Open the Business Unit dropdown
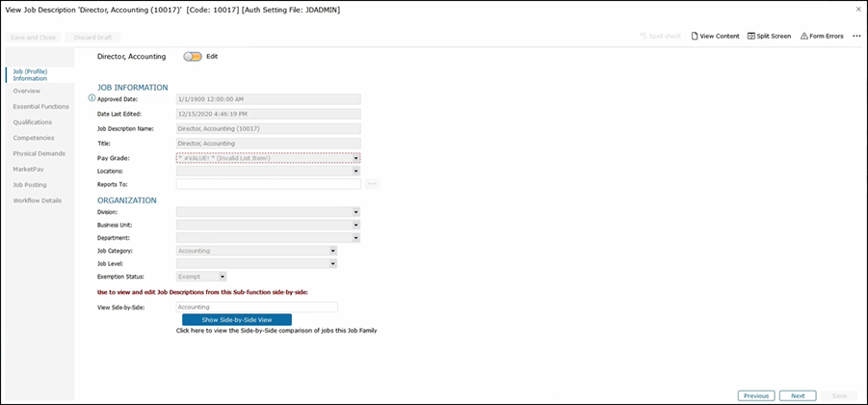The image size is (868, 405). pos(356,225)
